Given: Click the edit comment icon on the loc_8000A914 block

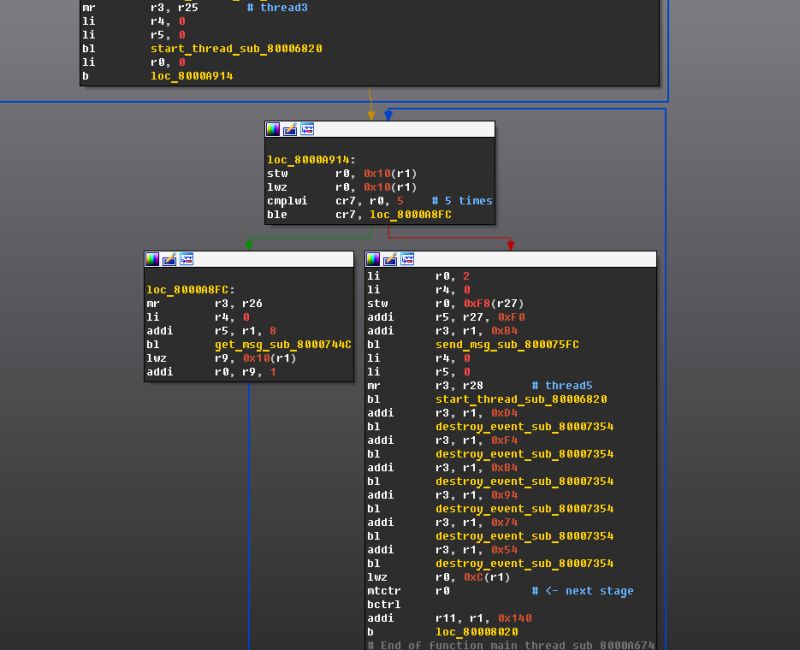Looking at the screenshot, I should coord(290,130).
